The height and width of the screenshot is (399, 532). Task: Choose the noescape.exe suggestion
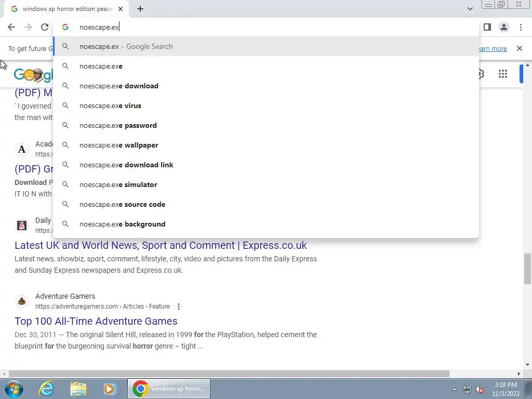[267, 66]
